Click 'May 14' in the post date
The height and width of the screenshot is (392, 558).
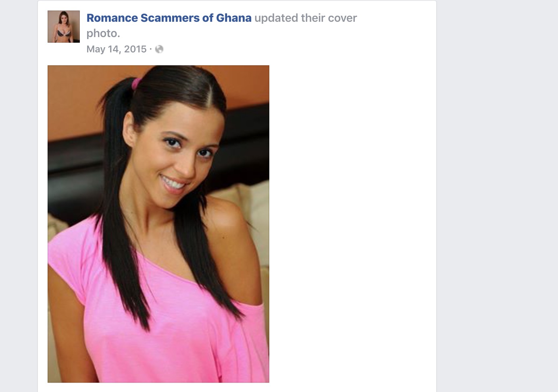(104, 49)
